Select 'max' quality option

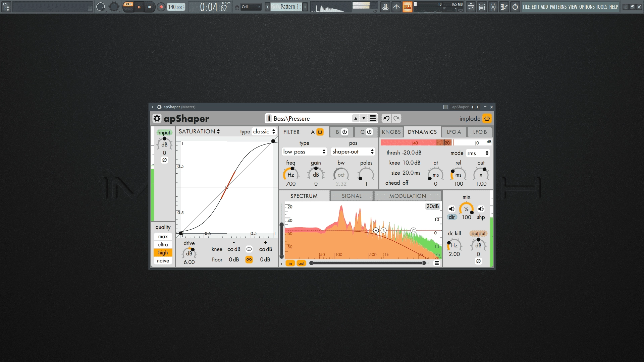click(x=163, y=237)
